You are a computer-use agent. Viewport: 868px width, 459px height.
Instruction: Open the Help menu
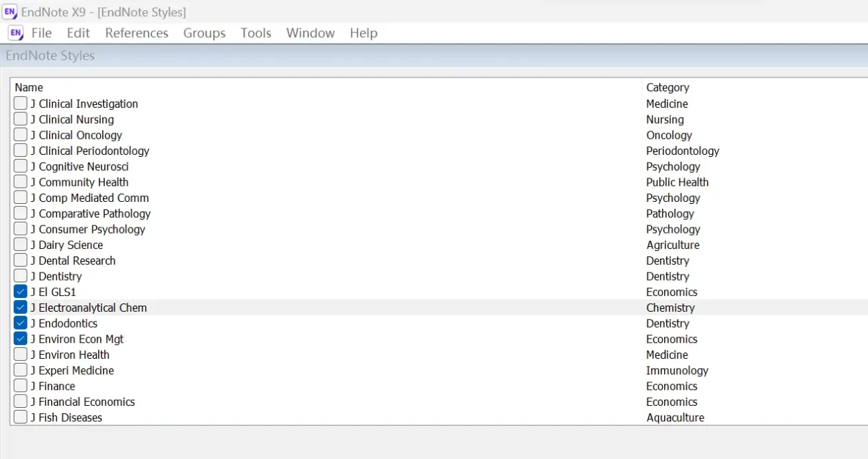point(364,32)
